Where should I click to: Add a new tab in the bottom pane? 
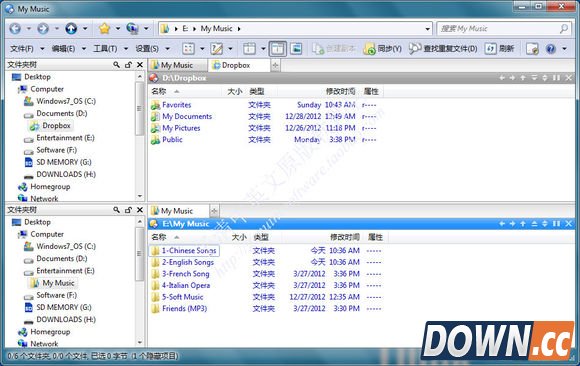[214, 211]
